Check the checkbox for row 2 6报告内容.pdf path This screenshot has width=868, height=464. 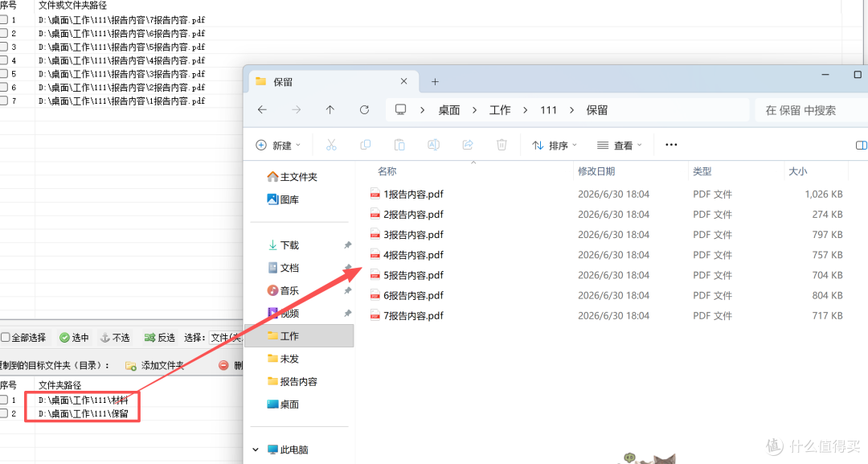[x=4, y=33]
